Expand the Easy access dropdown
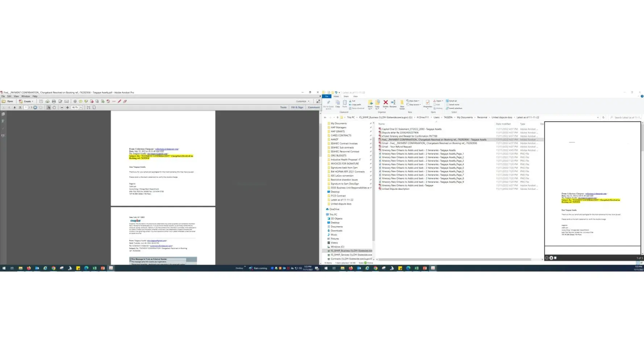The image size is (644, 362). [x=414, y=105]
